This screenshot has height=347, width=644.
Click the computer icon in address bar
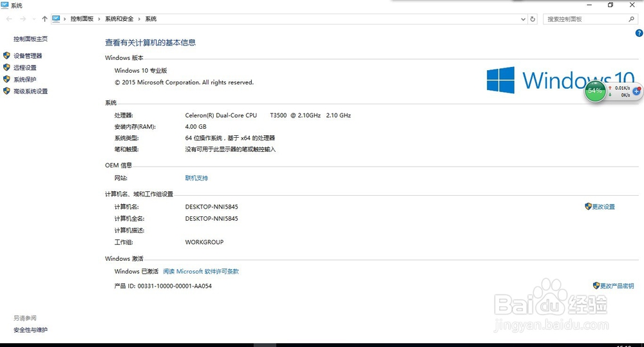(x=56, y=19)
